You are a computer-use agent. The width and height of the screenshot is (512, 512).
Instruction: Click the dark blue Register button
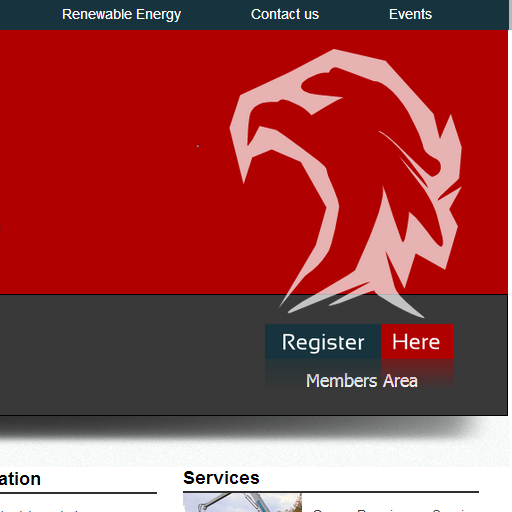323,342
